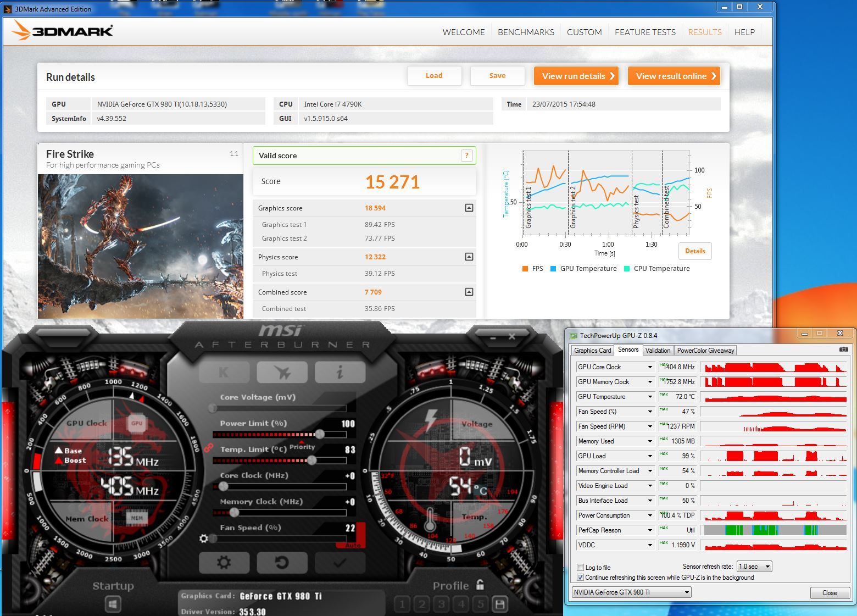Collapse the Graphics score section

[469, 208]
